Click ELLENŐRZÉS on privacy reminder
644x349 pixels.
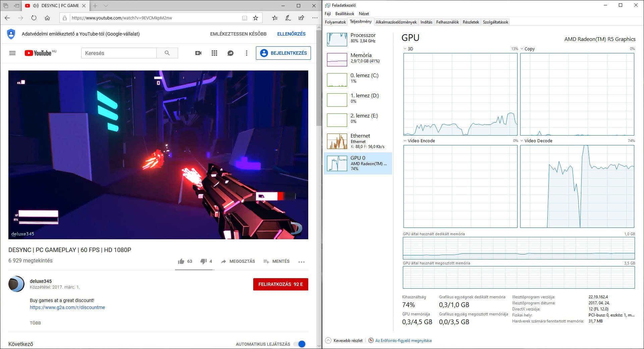(x=291, y=34)
